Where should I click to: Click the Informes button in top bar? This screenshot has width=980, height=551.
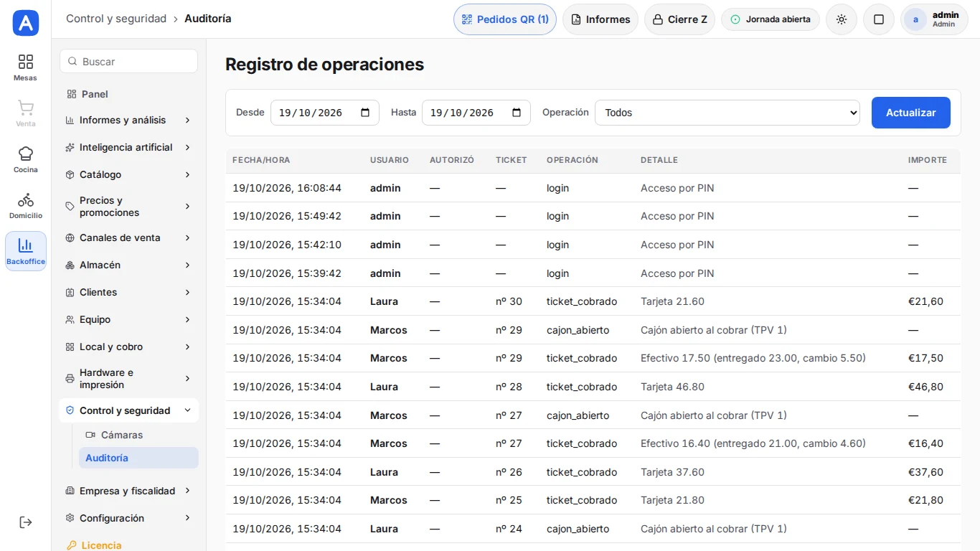[x=600, y=19]
